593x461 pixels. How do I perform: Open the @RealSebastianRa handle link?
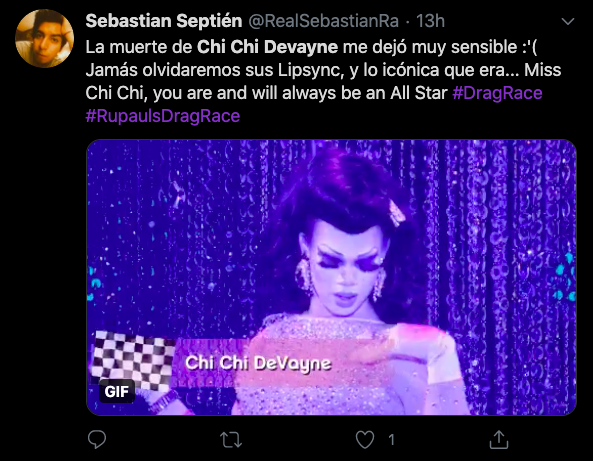(323, 21)
